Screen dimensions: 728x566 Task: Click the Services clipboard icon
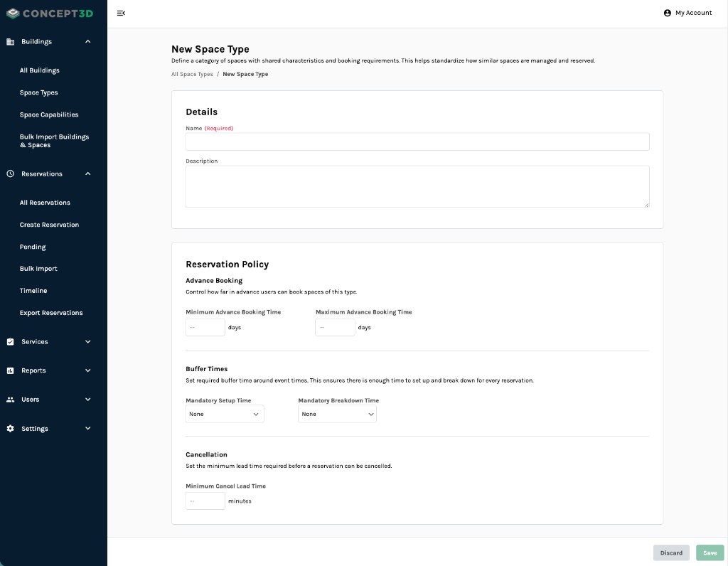pos(10,342)
